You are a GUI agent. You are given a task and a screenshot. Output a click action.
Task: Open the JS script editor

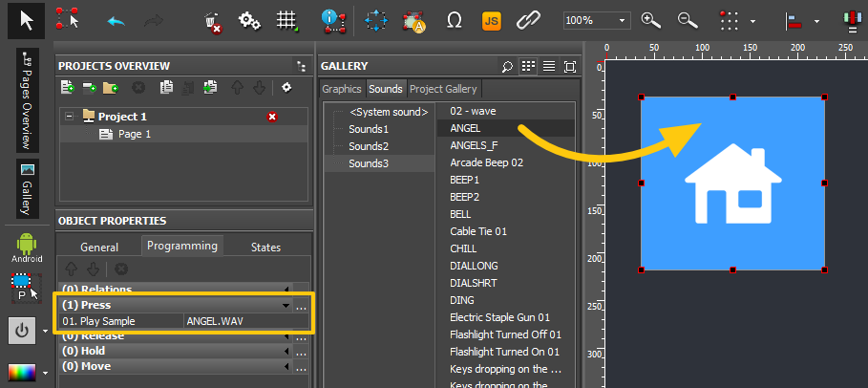[x=491, y=21]
